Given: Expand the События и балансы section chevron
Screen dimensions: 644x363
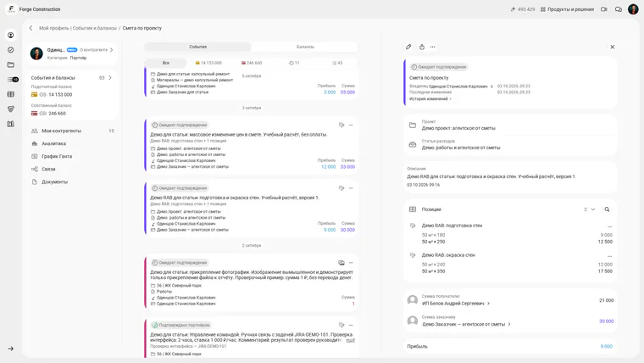Looking at the screenshot, I should [x=110, y=78].
